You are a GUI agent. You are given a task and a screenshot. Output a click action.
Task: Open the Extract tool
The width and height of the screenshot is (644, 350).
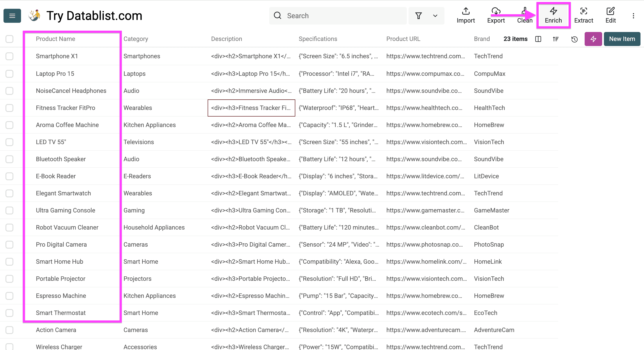coord(584,16)
